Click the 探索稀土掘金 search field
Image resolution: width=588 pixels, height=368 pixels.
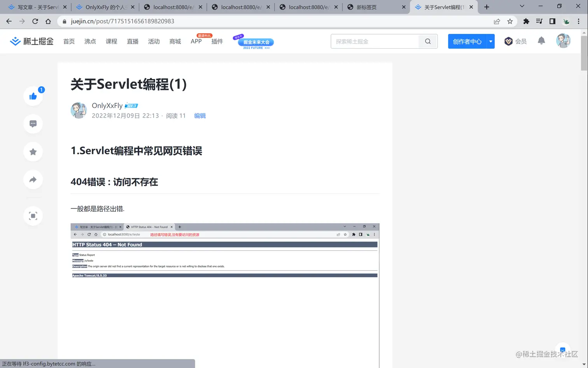tap(375, 41)
